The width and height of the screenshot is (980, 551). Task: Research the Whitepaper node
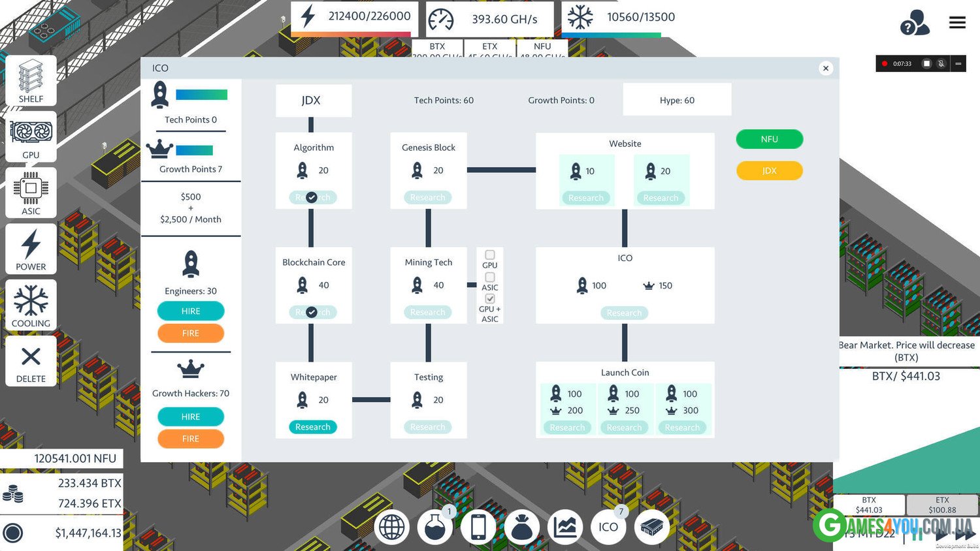(313, 427)
